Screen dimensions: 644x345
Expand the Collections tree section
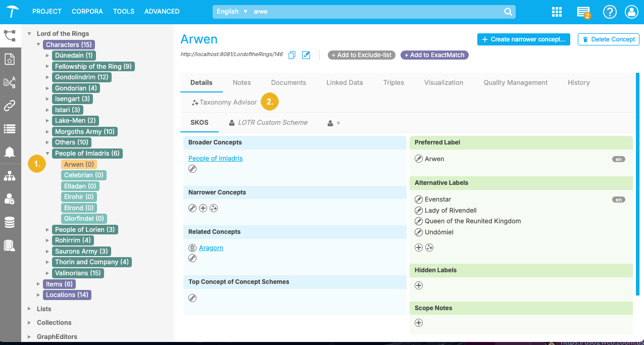point(29,323)
